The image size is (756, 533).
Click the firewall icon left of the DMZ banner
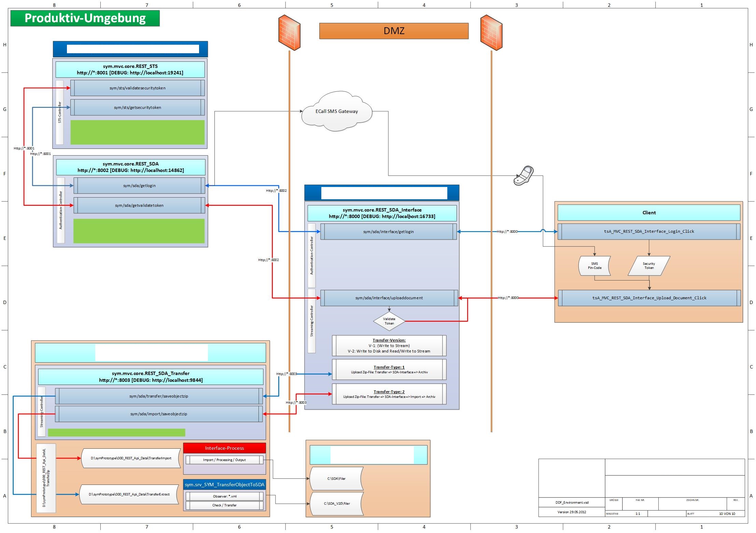pos(289,33)
